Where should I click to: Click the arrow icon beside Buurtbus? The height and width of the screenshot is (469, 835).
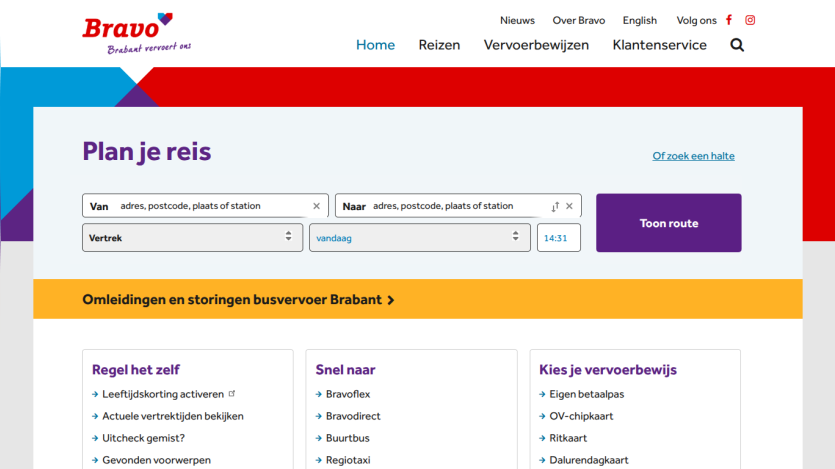(318, 438)
